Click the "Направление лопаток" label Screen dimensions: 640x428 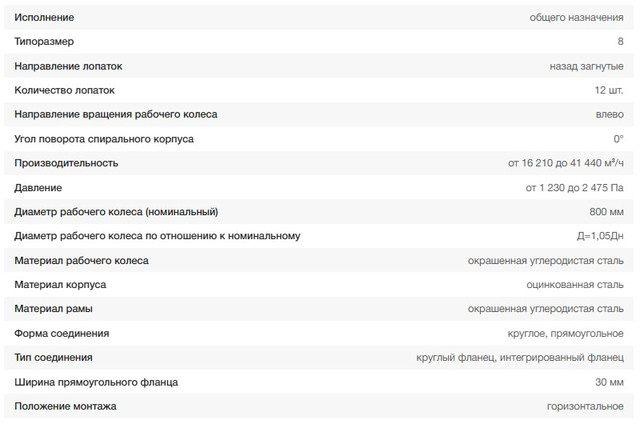(69, 66)
